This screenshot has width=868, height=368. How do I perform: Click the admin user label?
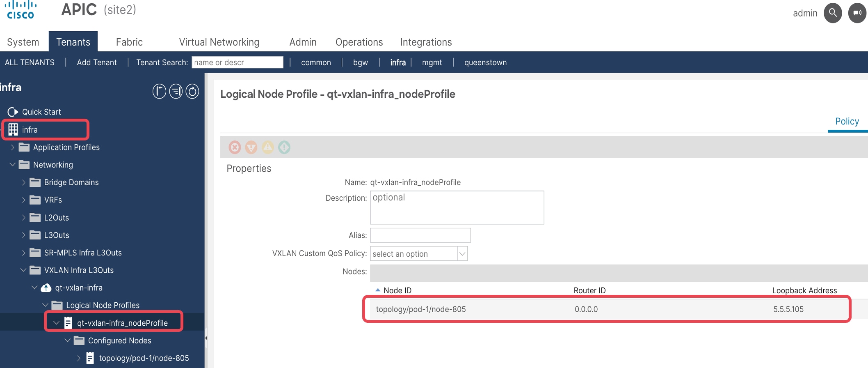click(805, 13)
